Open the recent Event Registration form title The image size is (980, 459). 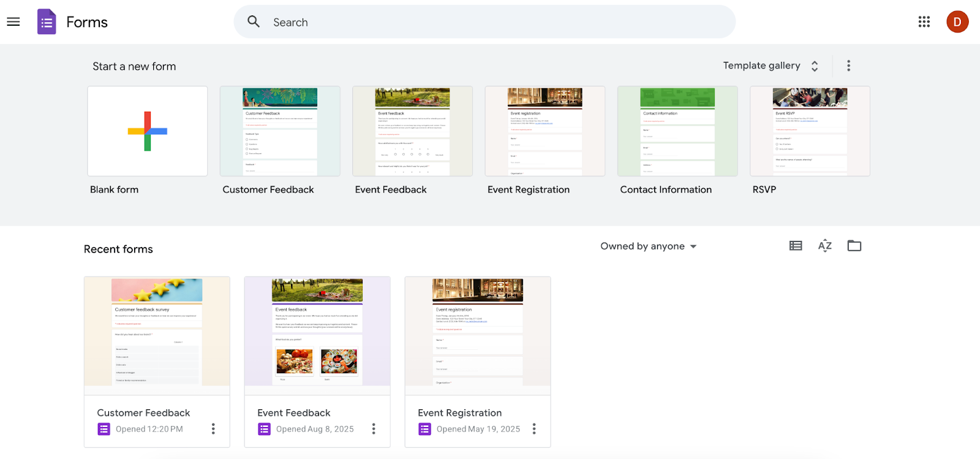click(459, 413)
